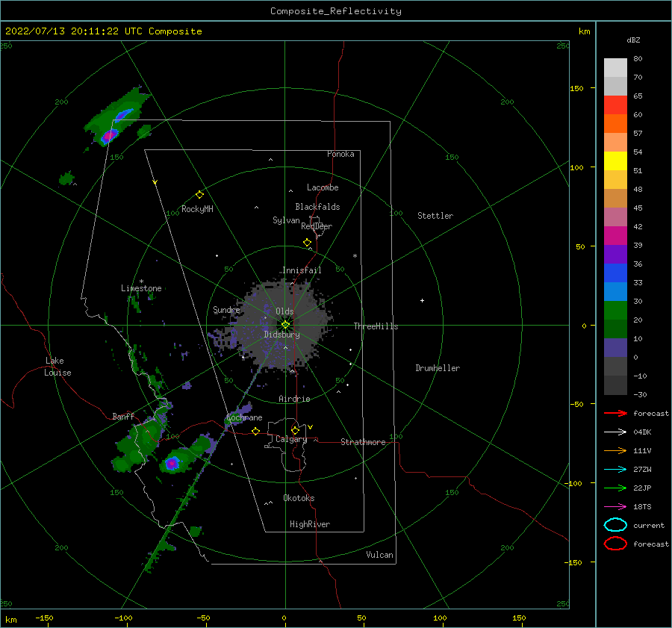
Task: Select the 60-57 dBZ orange swatch
Action: tap(615, 124)
